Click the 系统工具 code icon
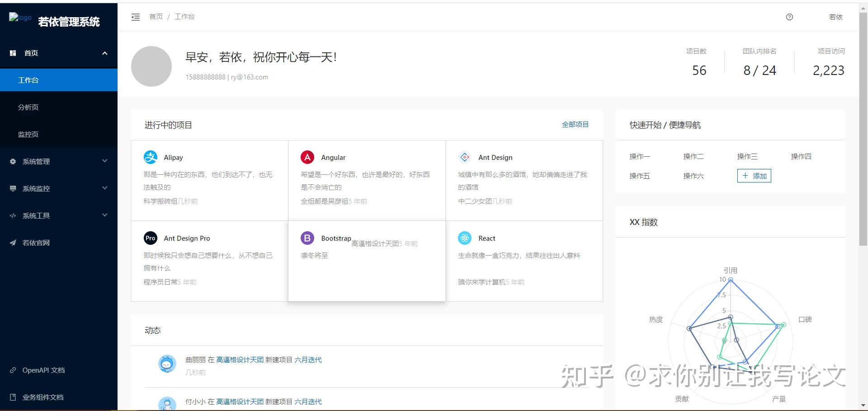The width and height of the screenshot is (868, 411). pos(13,215)
